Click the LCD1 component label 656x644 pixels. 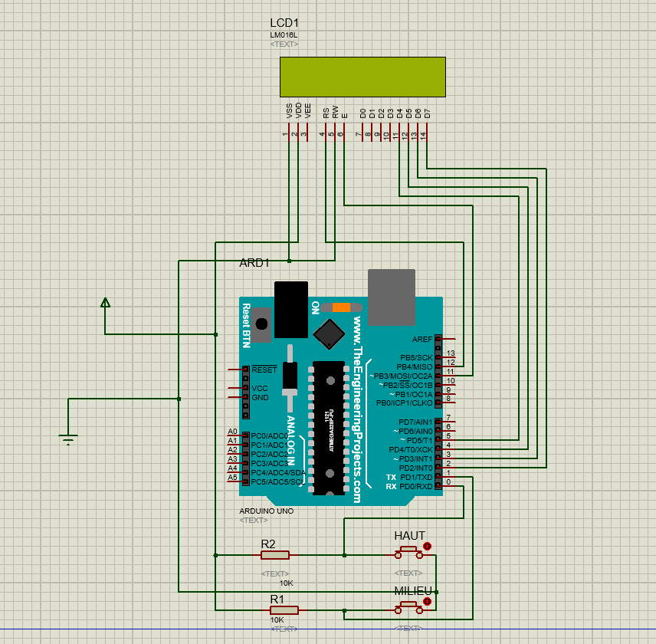tap(284, 23)
